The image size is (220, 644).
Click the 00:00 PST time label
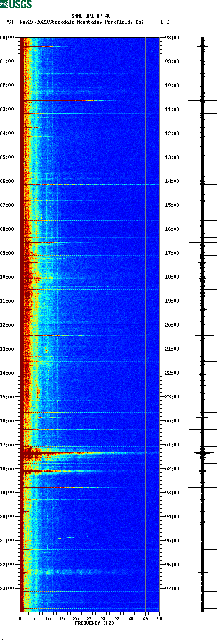7,38
